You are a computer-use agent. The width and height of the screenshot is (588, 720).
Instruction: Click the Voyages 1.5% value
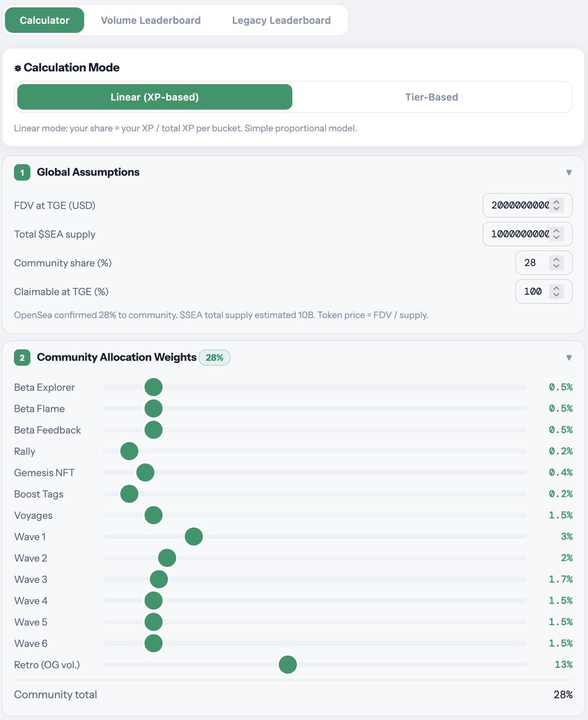pos(561,515)
